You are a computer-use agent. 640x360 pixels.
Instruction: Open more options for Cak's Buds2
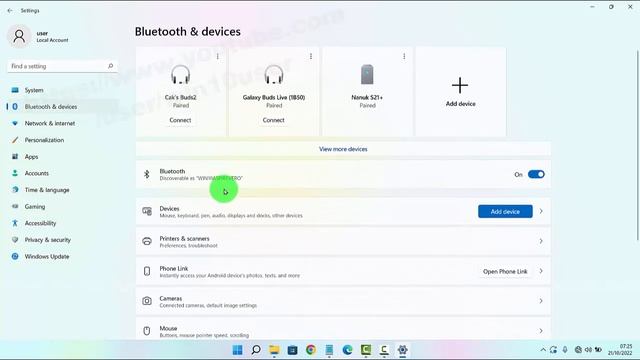218,56
